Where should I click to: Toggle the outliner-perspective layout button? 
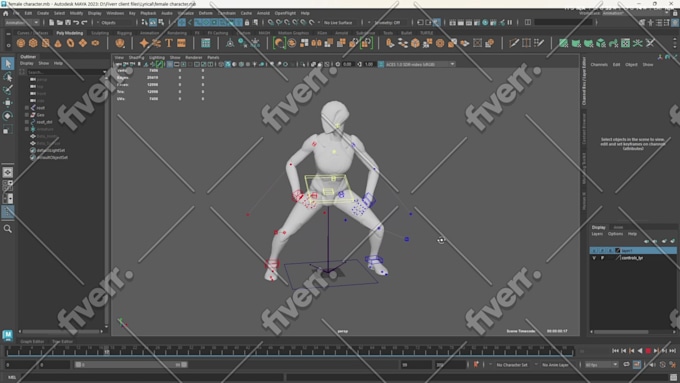(8, 199)
